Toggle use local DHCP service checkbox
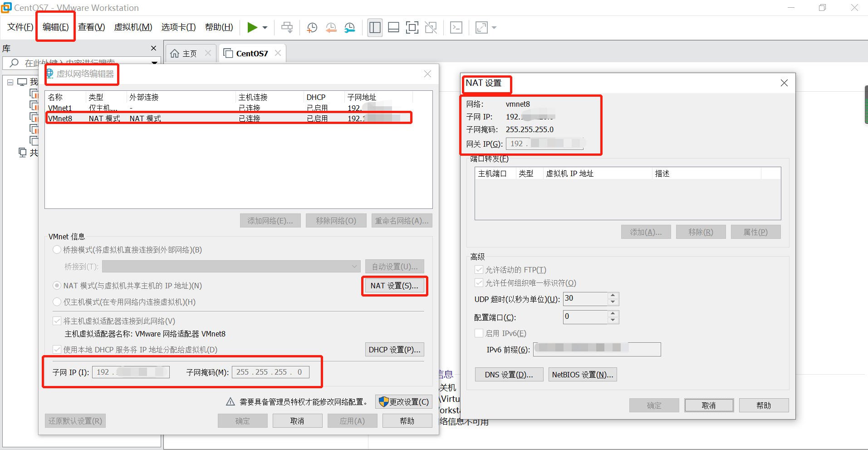This screenshot has width=868, height=450. (x=57, y=350)
